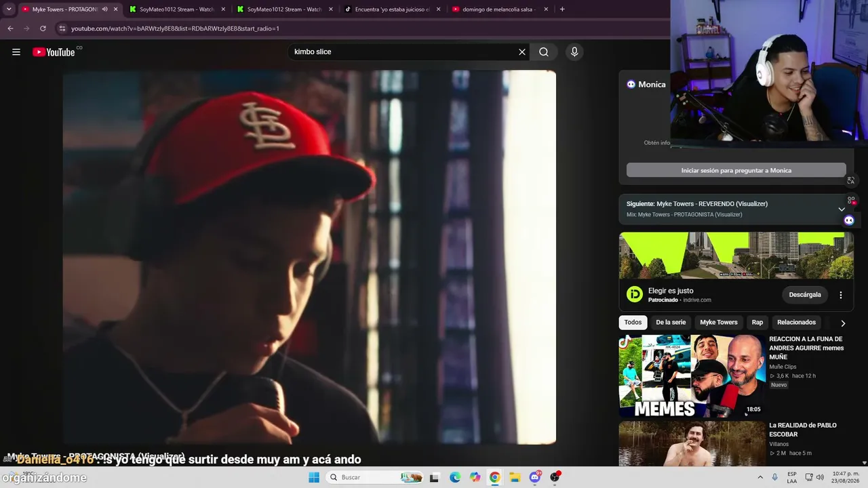Click the inDrive advertiser logo
Screen dimensions: 868x488
point(635,294)
